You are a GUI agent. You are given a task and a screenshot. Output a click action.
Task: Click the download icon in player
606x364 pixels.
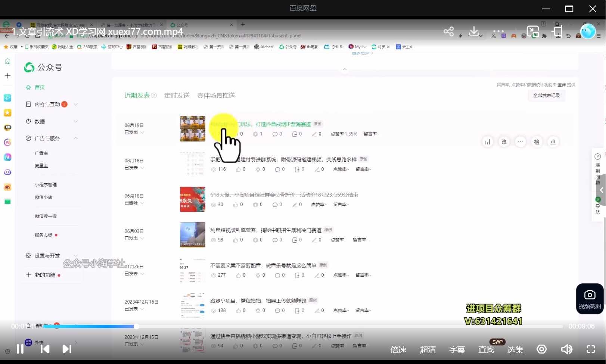[474, 32]
